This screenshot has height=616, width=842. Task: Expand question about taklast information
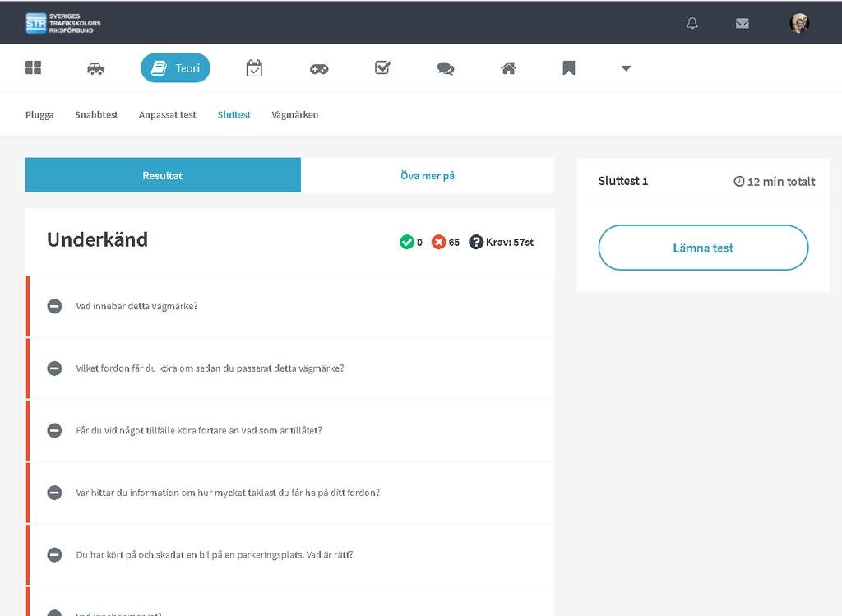pyautogui.click(x=290, y=493)
